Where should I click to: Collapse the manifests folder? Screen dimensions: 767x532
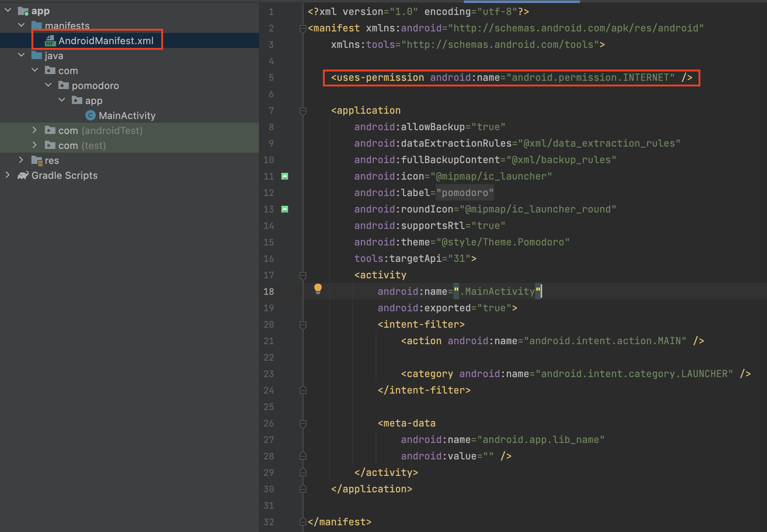point(21,25)
